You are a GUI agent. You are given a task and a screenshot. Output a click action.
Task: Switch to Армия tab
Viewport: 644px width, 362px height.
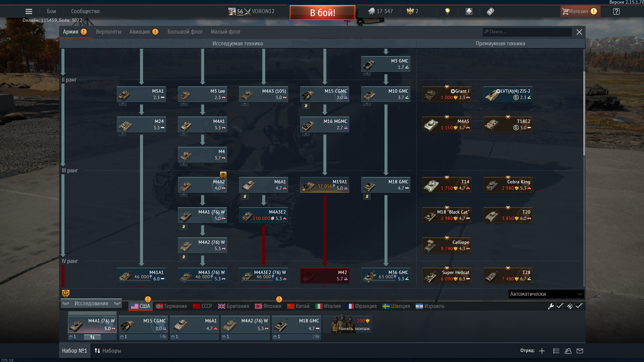click(x=75, y=32)
